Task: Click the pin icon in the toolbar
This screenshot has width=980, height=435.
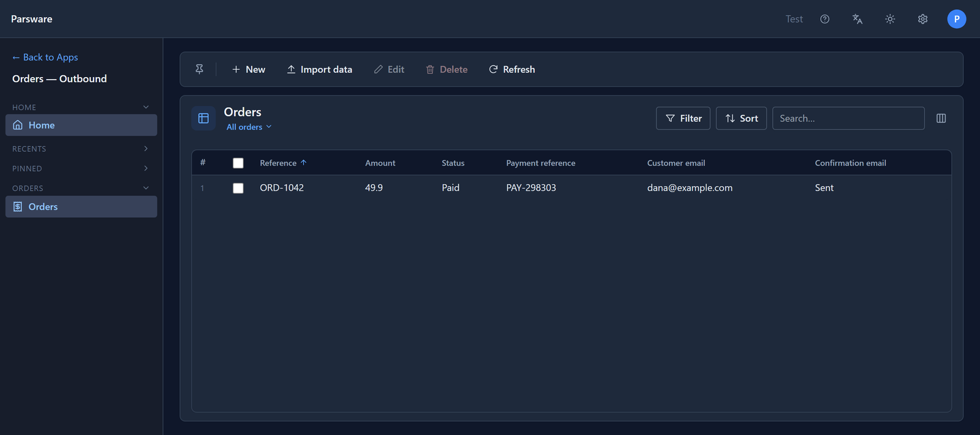Action: click(200, 69)
